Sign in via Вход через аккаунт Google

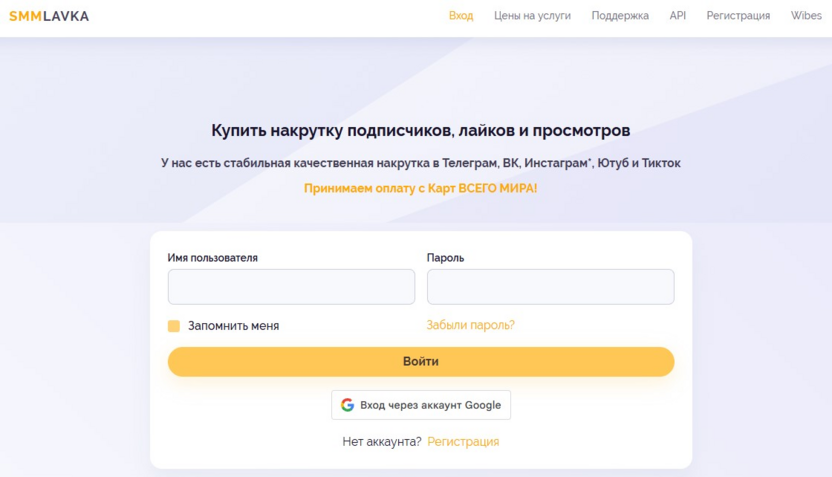421,405
